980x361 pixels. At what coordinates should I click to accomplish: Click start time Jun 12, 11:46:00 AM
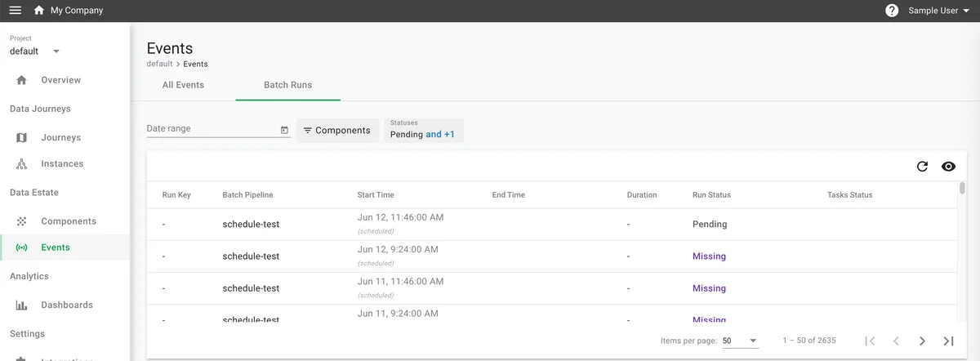400,217
